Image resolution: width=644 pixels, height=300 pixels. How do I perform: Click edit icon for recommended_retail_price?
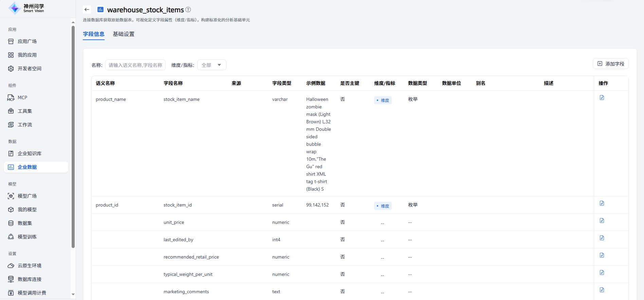[x=602, y=255]
